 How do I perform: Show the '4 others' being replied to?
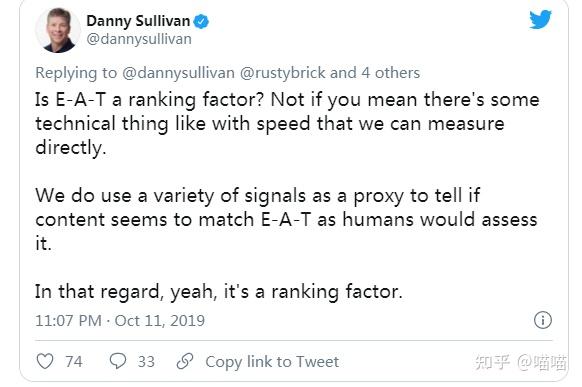[x=390, y=73]
